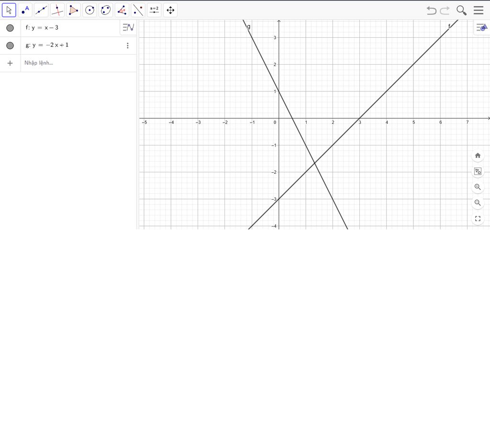490x448 pixels.
Task: Select the Move arrow tool
Action: (x=9, y=11)
